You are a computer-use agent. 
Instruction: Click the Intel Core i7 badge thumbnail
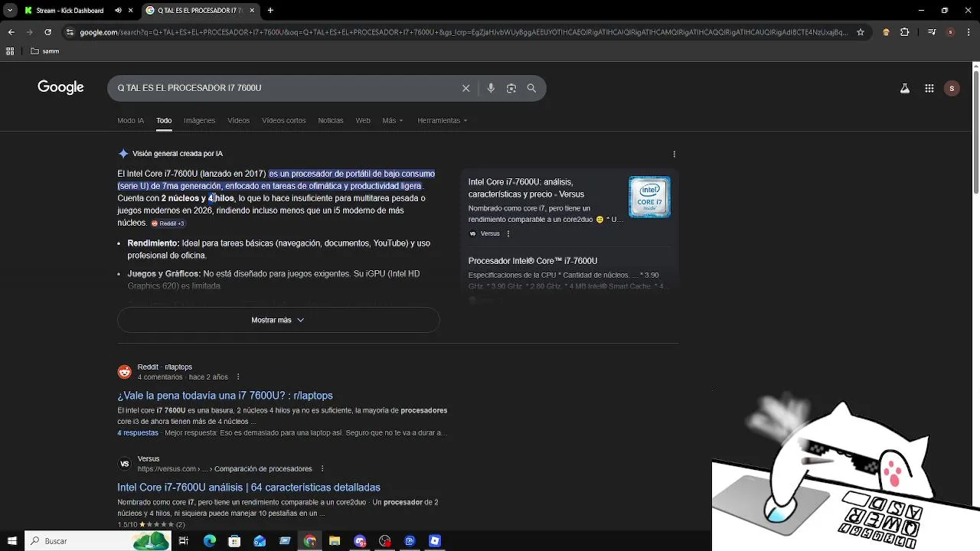(649, 197)
